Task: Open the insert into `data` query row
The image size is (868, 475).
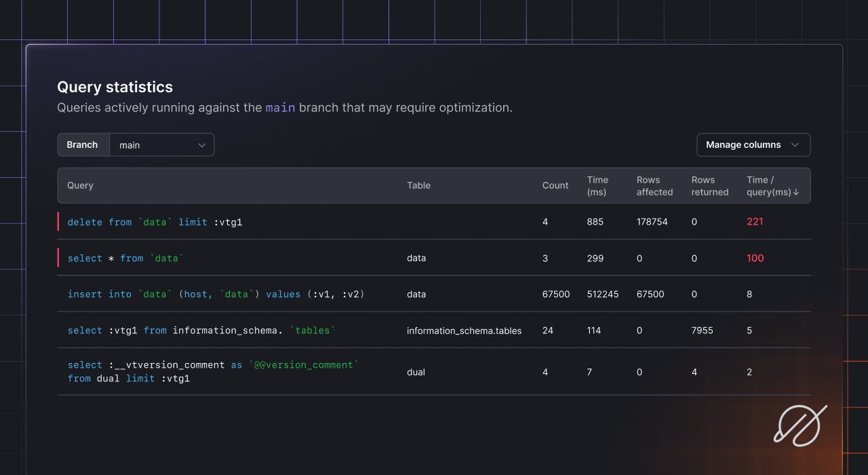Action: click(x=434, y=294)
